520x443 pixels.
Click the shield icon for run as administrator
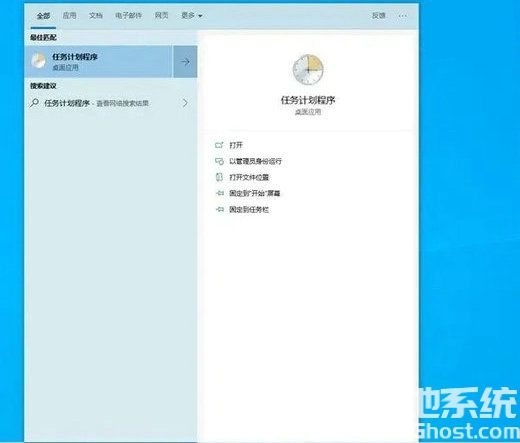point(219,161)
